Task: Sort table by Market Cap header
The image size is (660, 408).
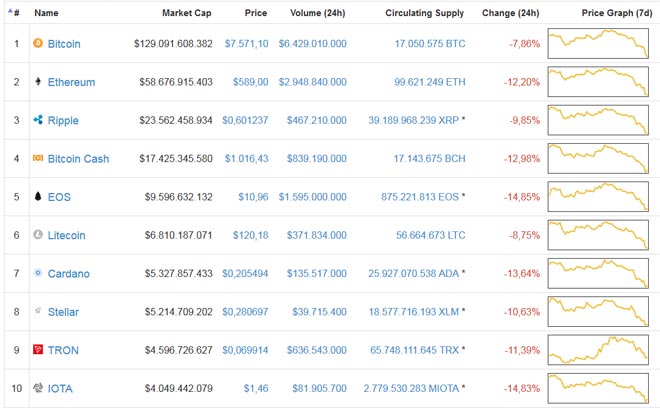Action: click(x=187, y=14)
